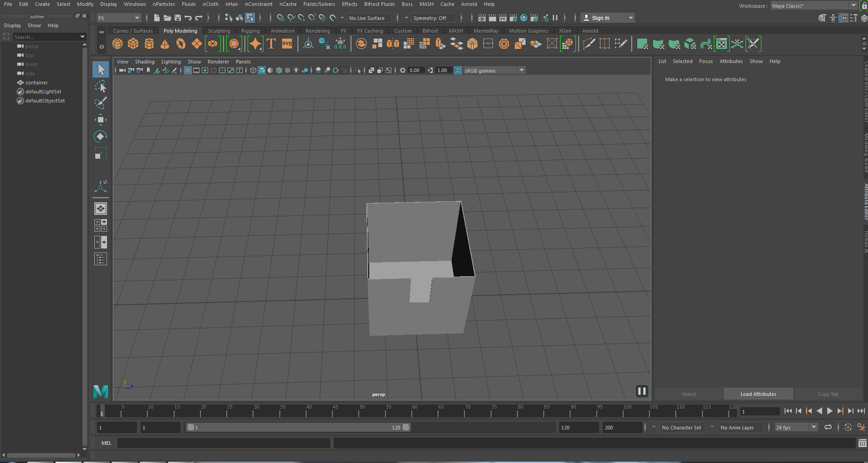Click the Multi-Cut knife shelf icon
The image size is (868, 463).
click(589, 44)
